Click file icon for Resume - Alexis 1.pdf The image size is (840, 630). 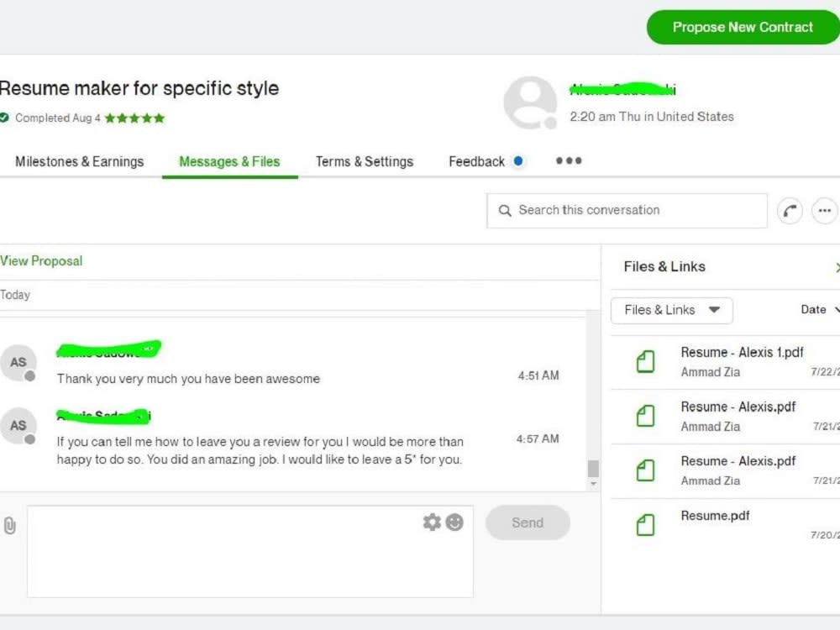pyautogui.click(x=645, y=361)
